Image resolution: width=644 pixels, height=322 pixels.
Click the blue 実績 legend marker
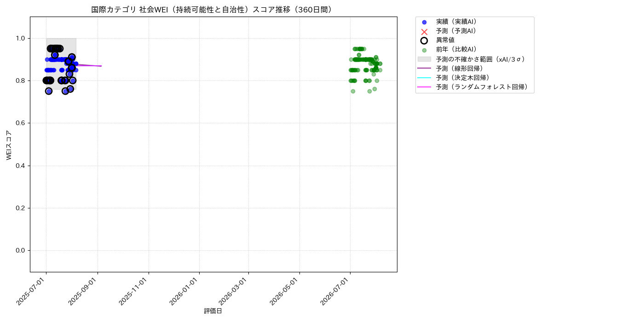424,22
